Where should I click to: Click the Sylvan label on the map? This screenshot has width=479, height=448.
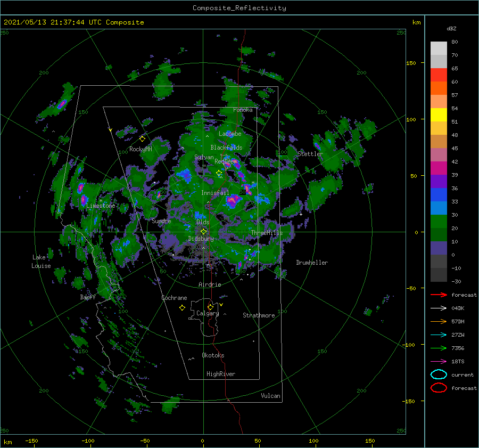coord(204,157)
